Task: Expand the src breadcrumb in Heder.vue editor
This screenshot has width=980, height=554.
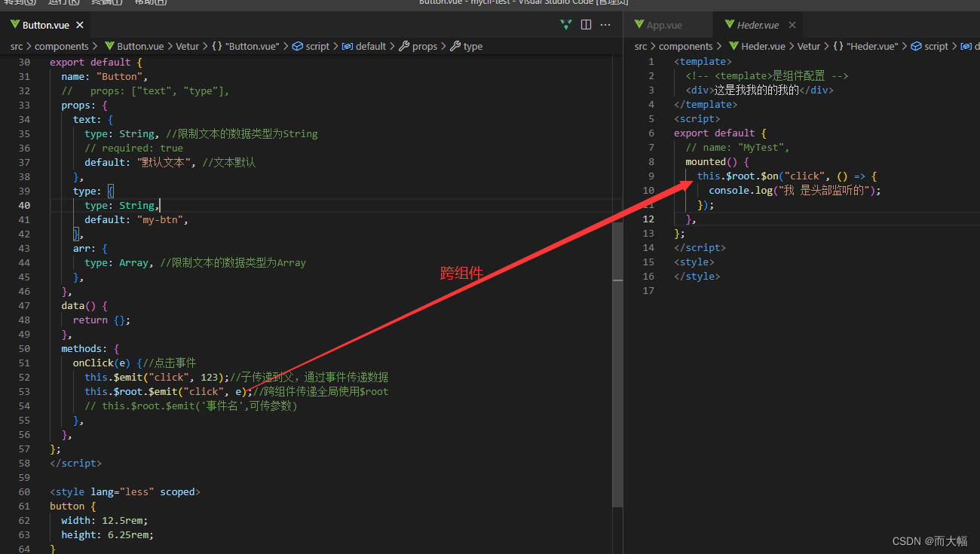Action: coord(640,46)
